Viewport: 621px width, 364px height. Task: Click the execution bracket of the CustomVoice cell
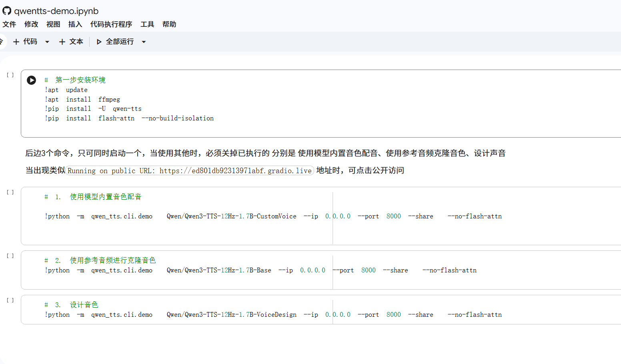point(10,192)
